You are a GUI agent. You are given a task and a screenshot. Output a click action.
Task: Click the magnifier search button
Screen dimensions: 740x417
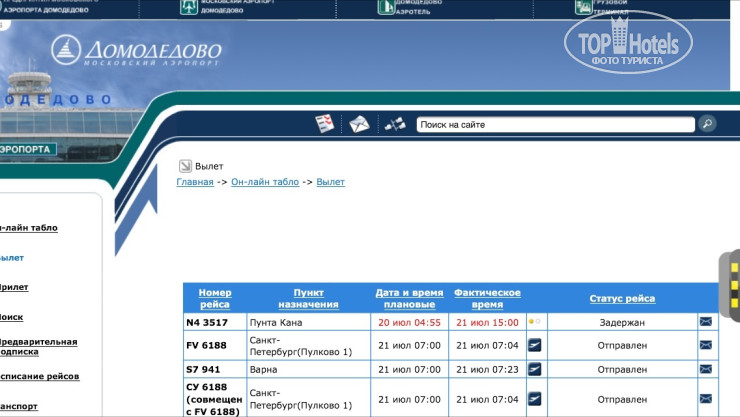(x=707, y=124)
